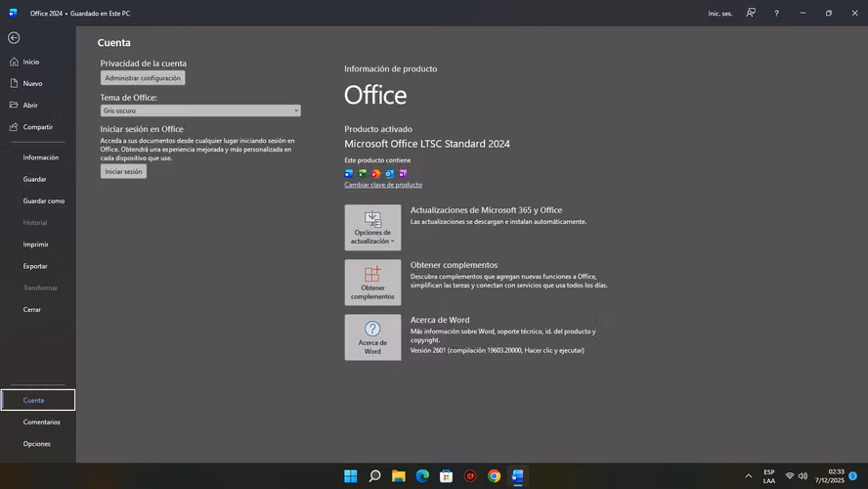868x489 pixels.
Task: Launch Microsoft Edge from taskbar
Action: tap(422, 476)
